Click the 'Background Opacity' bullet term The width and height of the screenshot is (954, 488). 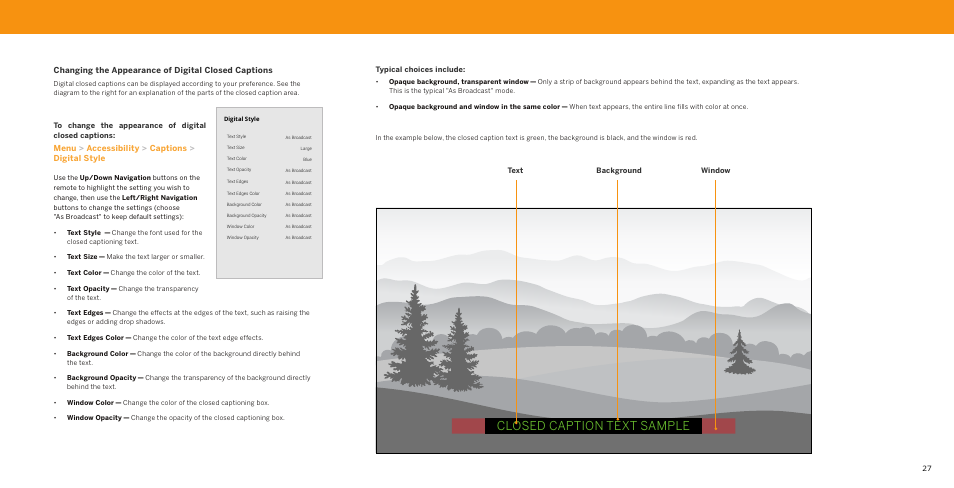101,378
